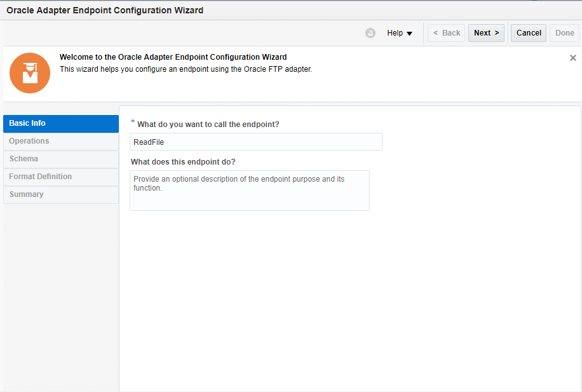Open the Help dropdown menu

[x=400, y=33]
